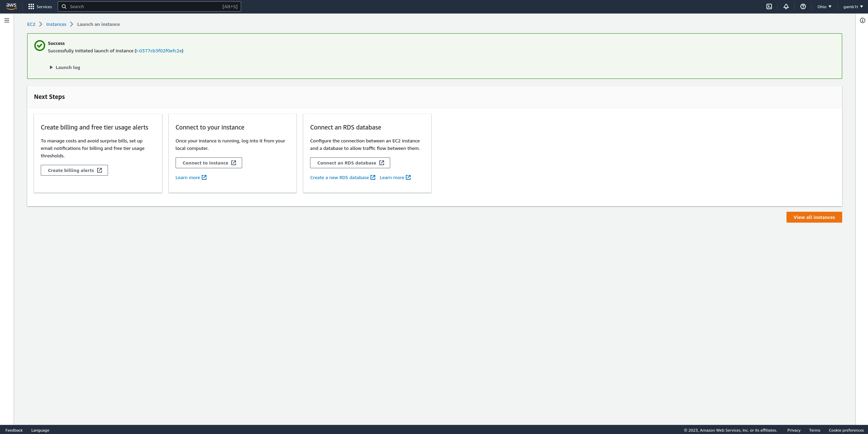This screenshot has width=868, height=434.
Task: Click Create billing alerts button
Action: point(74,170)
